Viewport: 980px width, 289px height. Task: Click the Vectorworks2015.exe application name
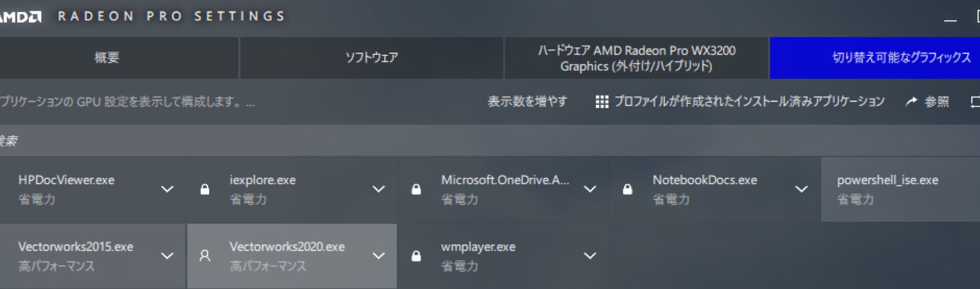tap(75, 246)
